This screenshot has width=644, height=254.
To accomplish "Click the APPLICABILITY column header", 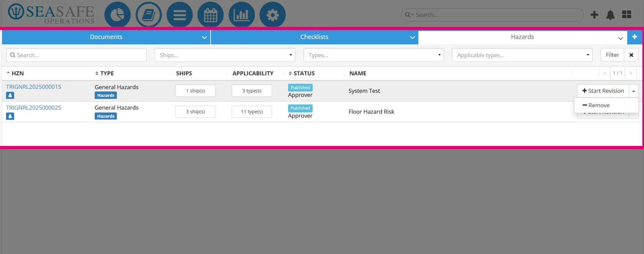I will (x=253, y=73).
